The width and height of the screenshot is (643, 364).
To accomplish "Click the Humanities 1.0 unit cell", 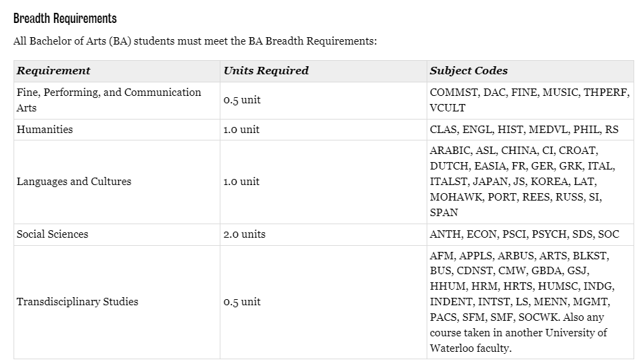I will point(323,130).
